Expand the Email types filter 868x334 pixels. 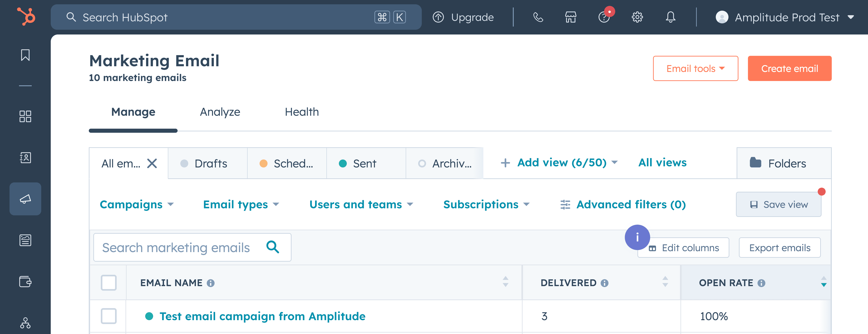click(x=241, y=204)
